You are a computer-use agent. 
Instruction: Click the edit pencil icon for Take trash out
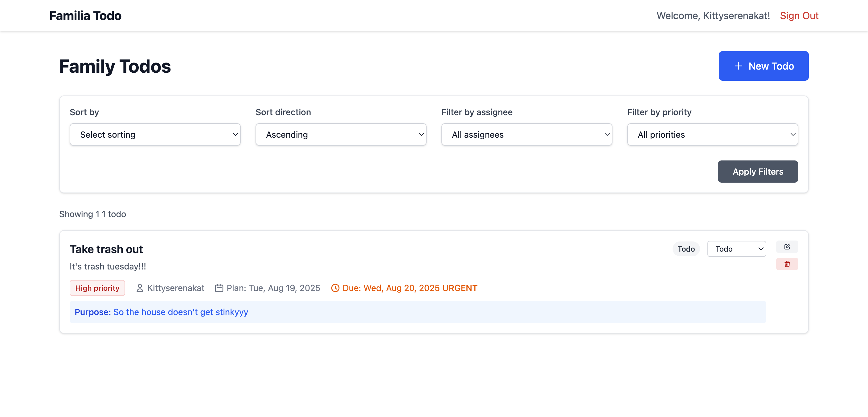787,247
